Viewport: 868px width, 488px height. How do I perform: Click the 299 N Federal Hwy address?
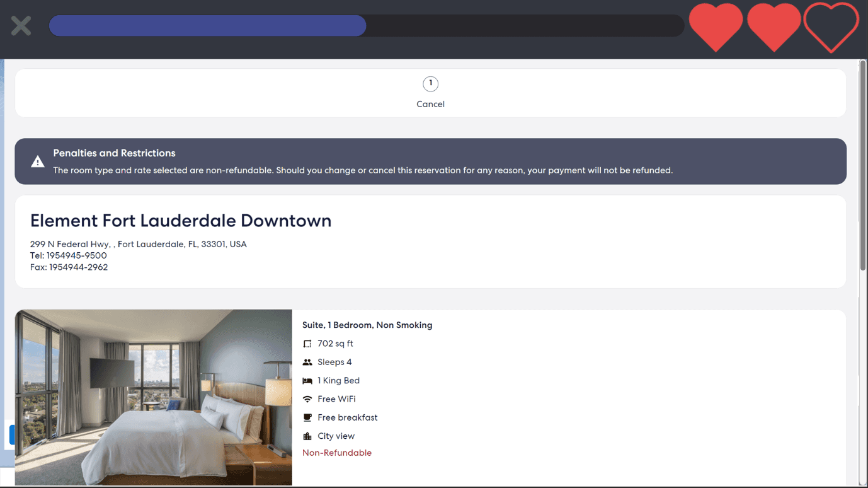[139, 244]
